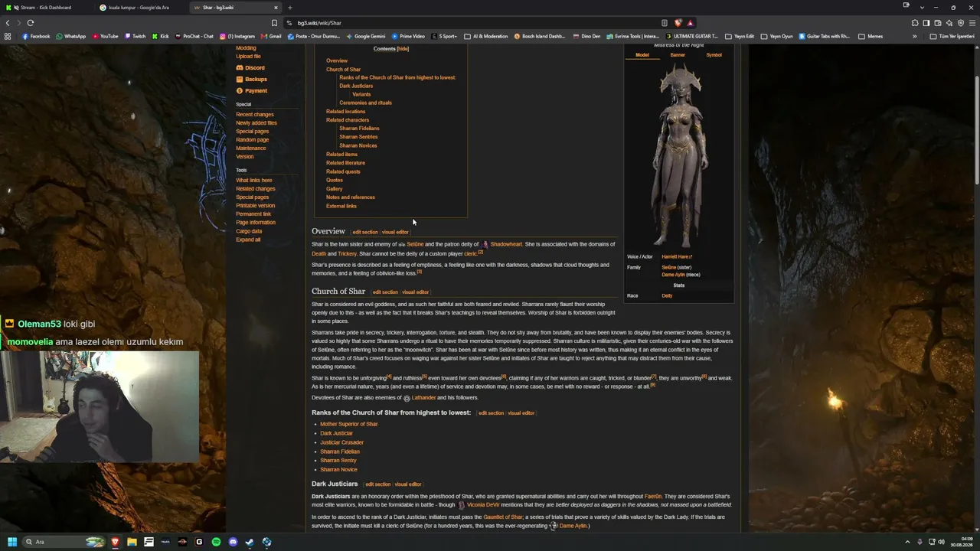Click the taskbar clock and date

click(x=962, y=542)
